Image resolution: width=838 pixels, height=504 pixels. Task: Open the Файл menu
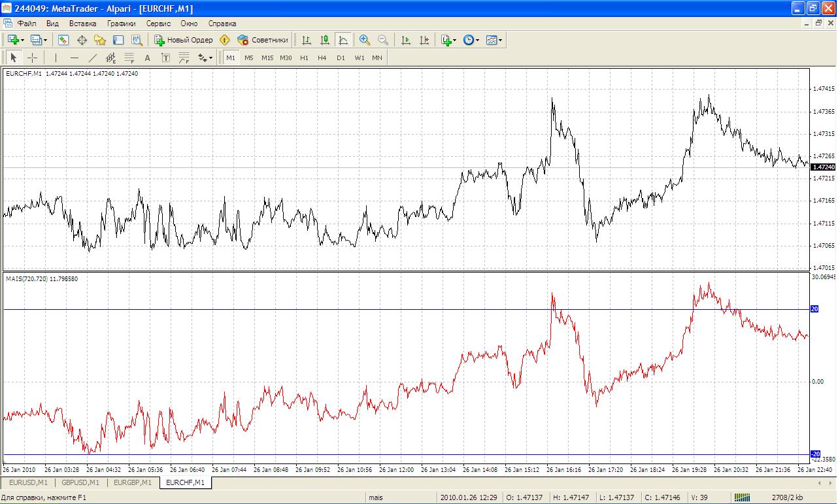point(27,24)
